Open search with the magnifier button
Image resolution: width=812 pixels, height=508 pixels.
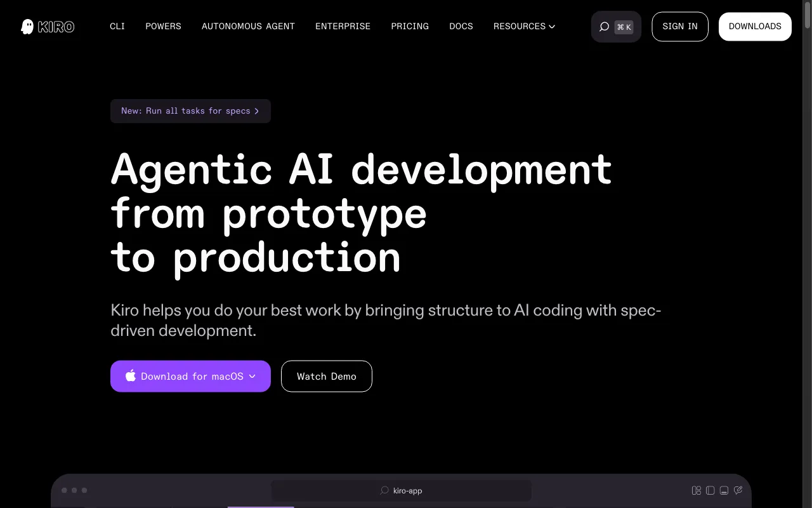tap(616, 27)
